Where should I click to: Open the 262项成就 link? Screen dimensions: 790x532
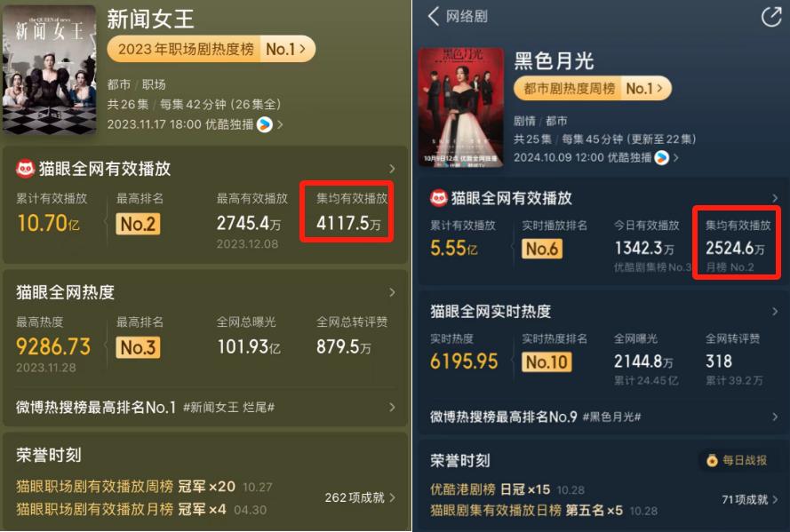tap(360, 497)
